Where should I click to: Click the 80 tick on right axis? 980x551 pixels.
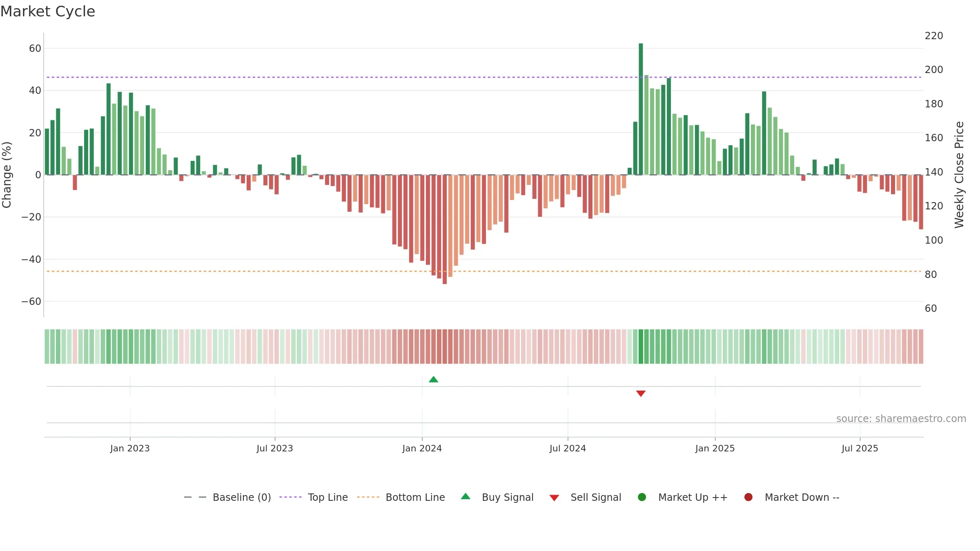[x=931, y=275]
